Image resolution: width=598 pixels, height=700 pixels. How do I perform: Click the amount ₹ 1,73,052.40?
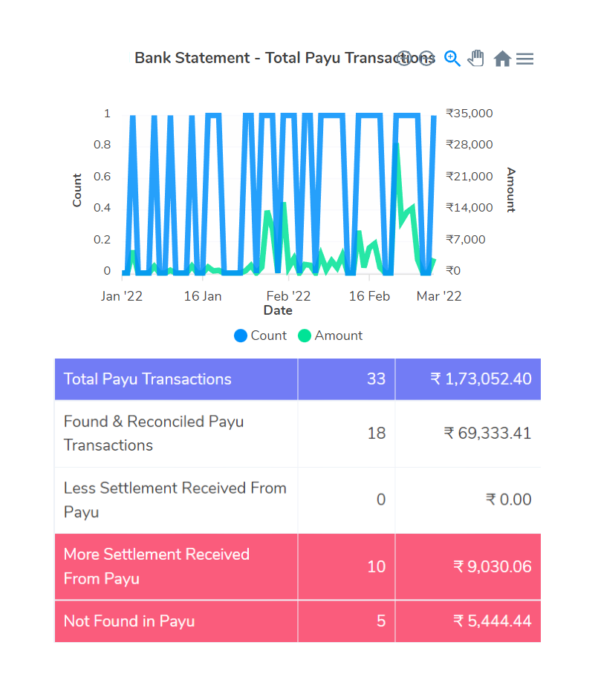(481, 379)
